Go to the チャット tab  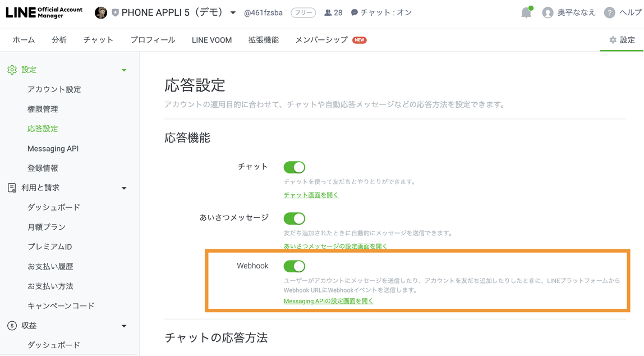coord(99,40)
